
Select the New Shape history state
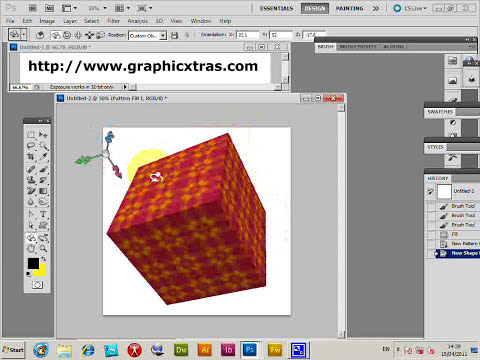pos(457,253)
